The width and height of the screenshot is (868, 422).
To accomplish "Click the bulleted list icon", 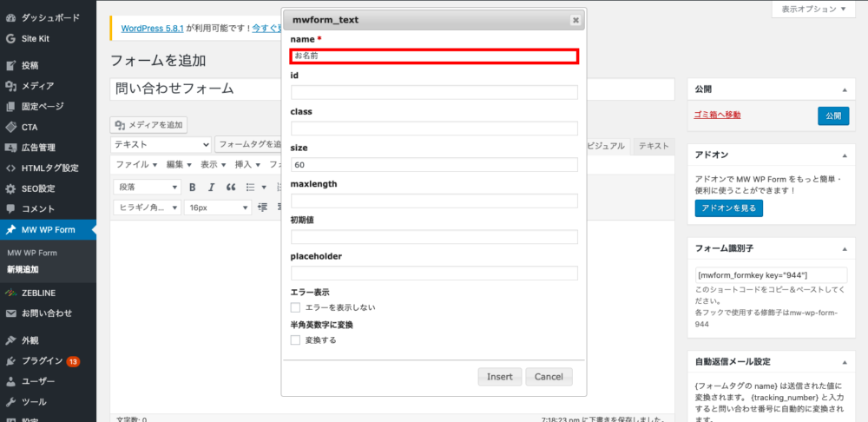I will point(251,187).
